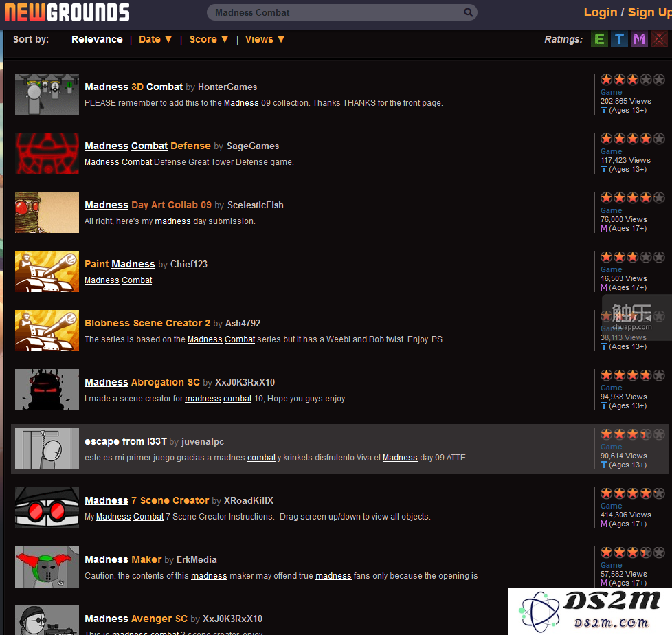Click the search magnifier icon
Viewport: 672px width, 635px height.
468,12
